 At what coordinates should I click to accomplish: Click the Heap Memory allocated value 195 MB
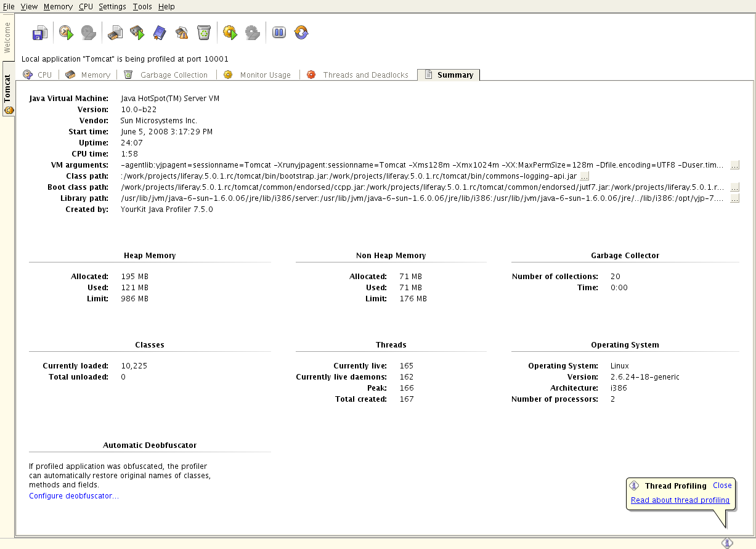134,277
